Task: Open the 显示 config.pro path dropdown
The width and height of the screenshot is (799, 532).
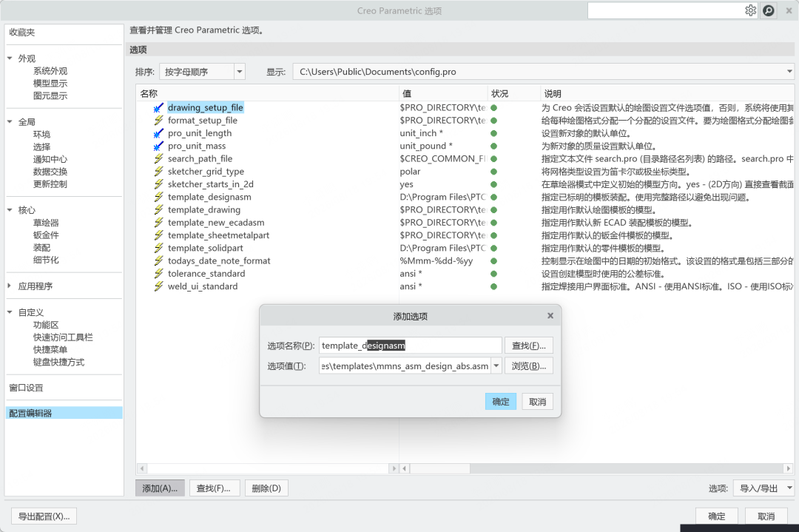Action: [789, 72]
